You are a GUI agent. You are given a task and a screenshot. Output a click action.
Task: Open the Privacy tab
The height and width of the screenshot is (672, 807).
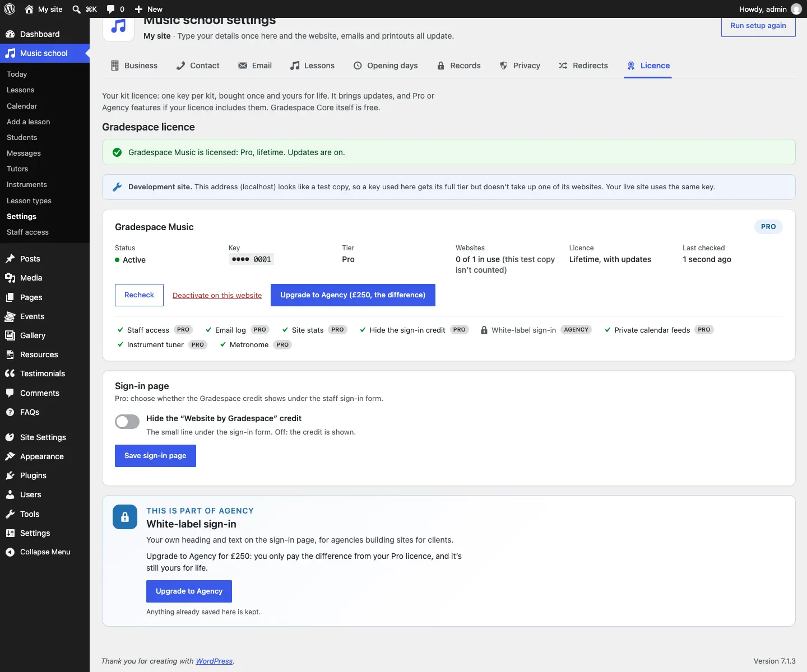pos(520,66)
